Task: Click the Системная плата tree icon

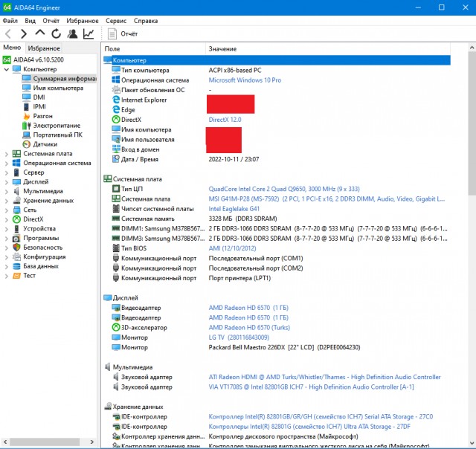Action: coord(16,154)
